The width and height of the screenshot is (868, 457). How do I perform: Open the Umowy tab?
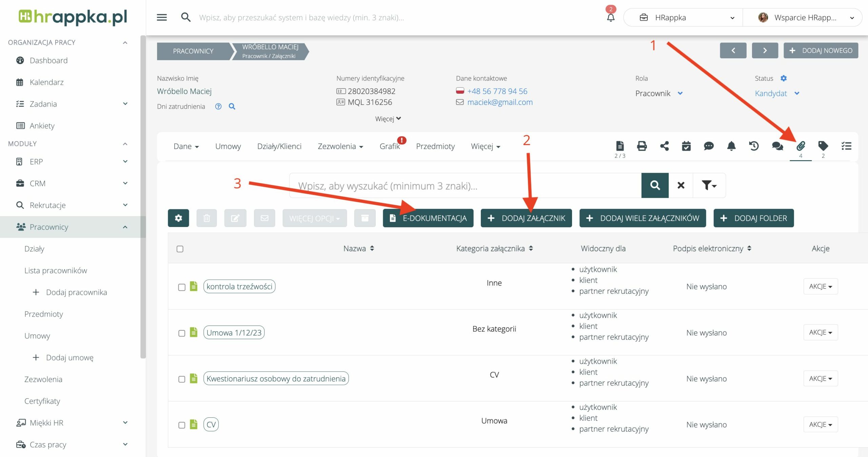[228, 146]
